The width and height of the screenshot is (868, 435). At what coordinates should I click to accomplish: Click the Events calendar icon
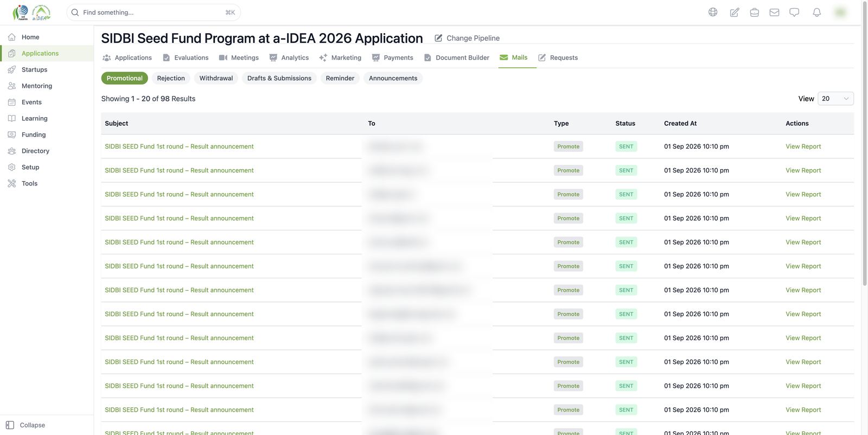[x=12, y=102]
